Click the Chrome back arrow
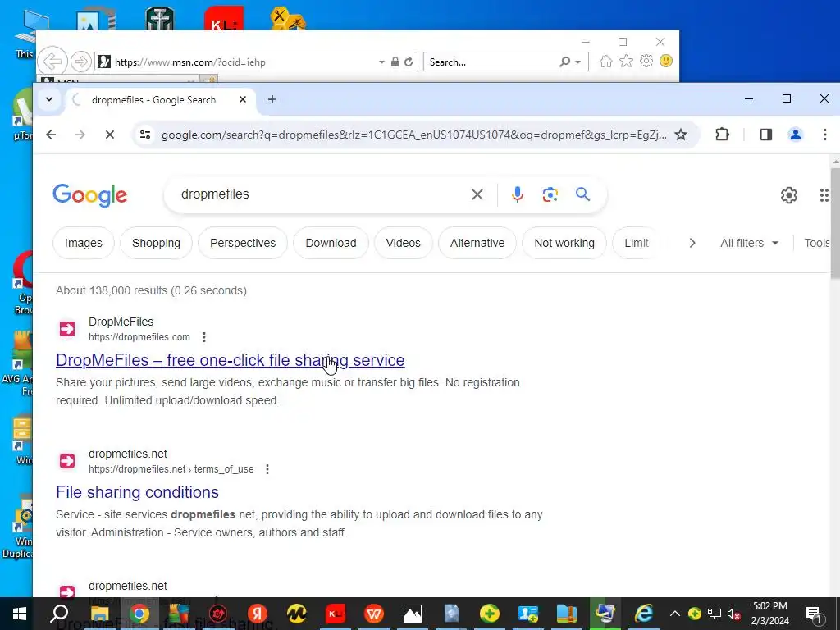 tap(51, 135)
